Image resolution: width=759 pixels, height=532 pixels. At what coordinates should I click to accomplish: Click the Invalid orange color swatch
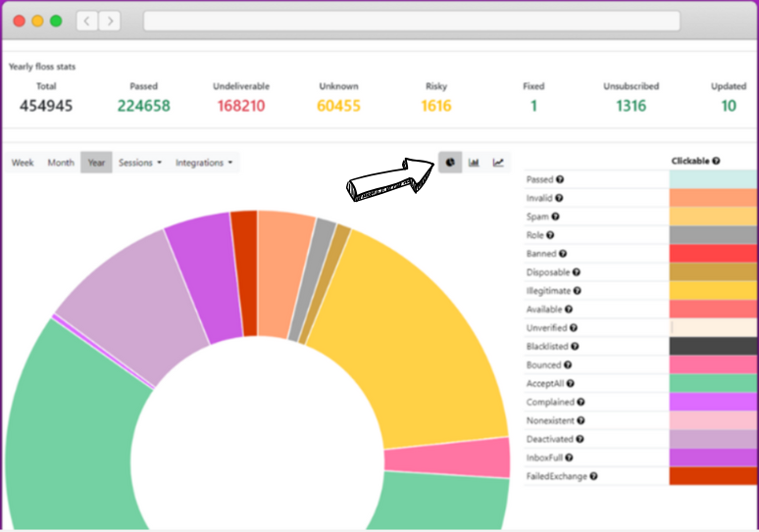click(714, 198)
